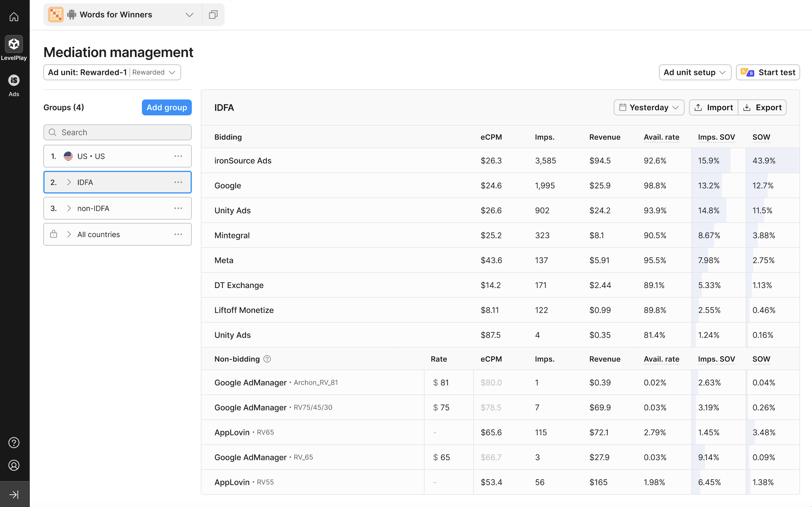
Task: Open the more options menu for IDFA group
Action: click(178, 182)
